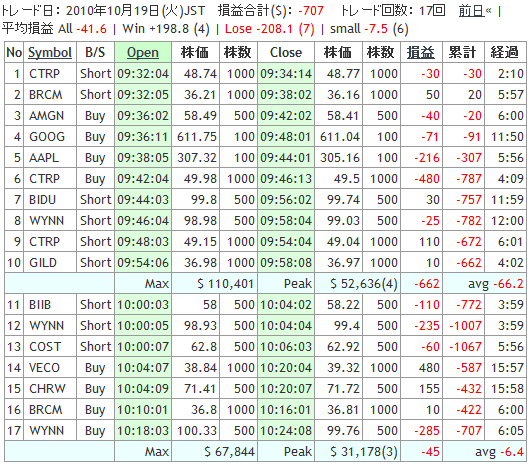Click the BRCM symbol in row 16
529x464 pixels.
coord(46,410)
